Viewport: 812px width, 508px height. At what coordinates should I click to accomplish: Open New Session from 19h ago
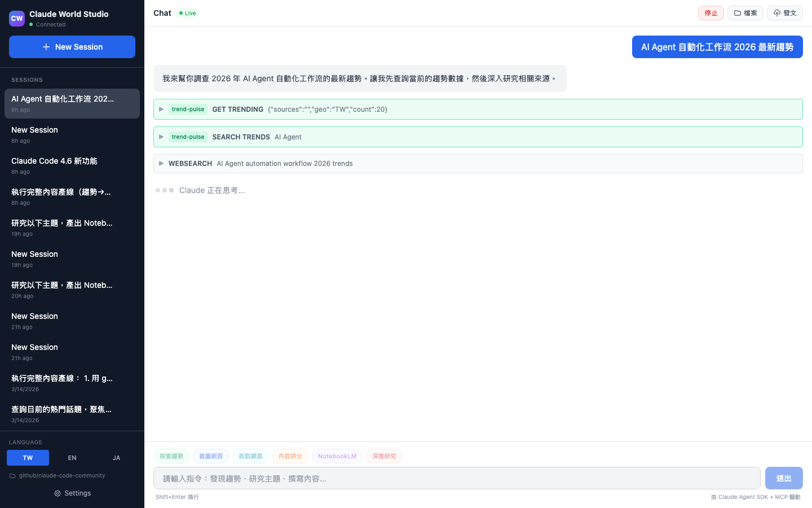pos(72,259)
